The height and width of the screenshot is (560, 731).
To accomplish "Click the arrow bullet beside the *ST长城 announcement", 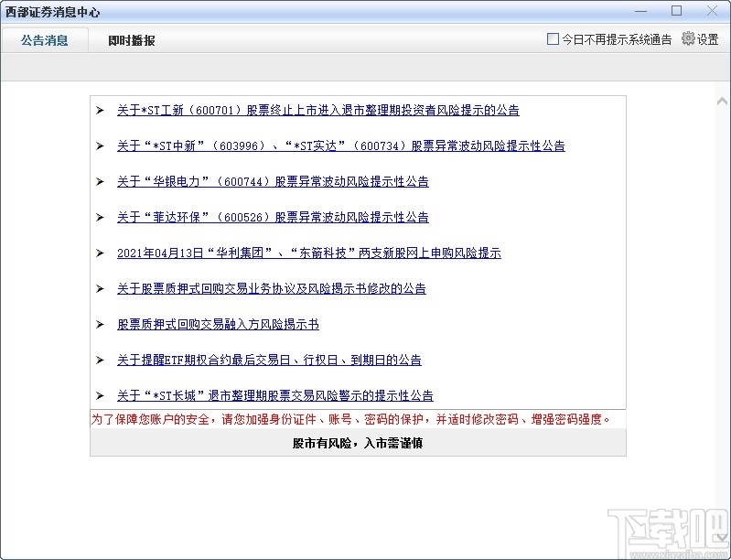I will click(100, 396).
